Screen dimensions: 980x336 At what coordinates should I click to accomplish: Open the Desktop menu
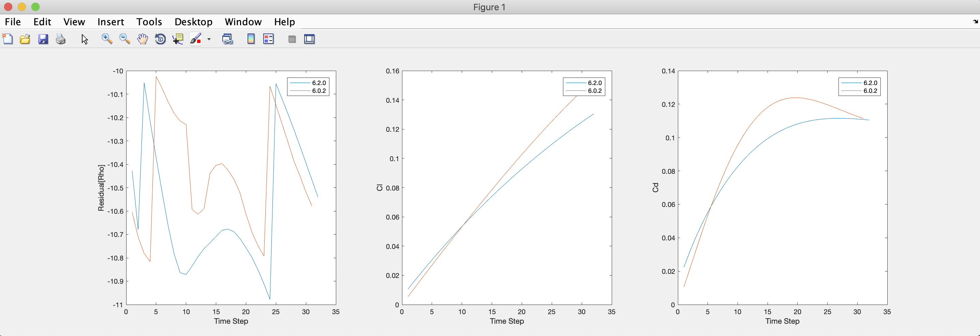coord(193,22)
